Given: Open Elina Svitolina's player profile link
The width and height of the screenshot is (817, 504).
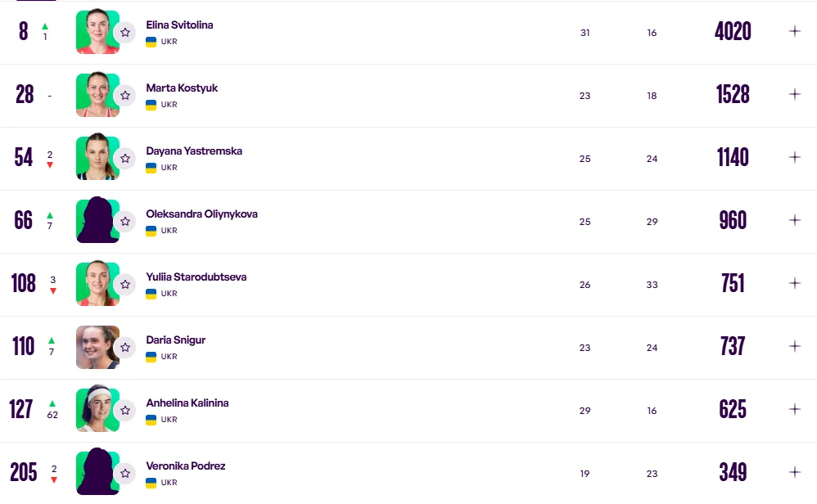Looking at the screenshot, I should [179, 25].
